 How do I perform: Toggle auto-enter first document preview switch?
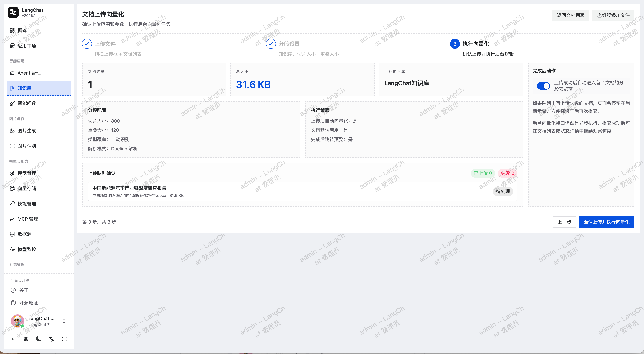(543, 86)
